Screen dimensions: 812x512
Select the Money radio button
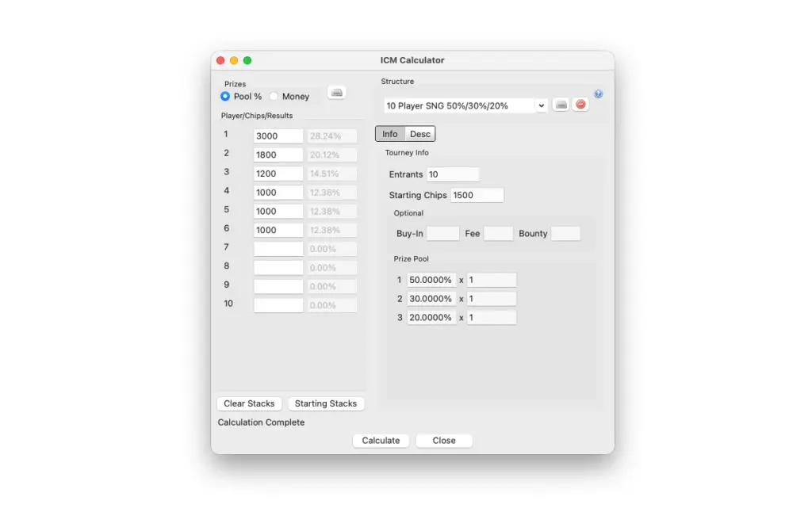point(274,96)
